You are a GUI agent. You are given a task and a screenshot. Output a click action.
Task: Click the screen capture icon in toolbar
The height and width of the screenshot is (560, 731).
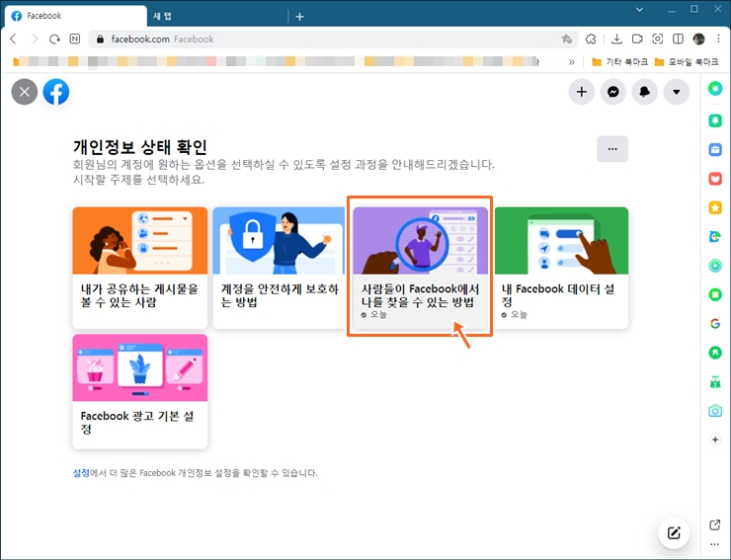pos(657,40)
